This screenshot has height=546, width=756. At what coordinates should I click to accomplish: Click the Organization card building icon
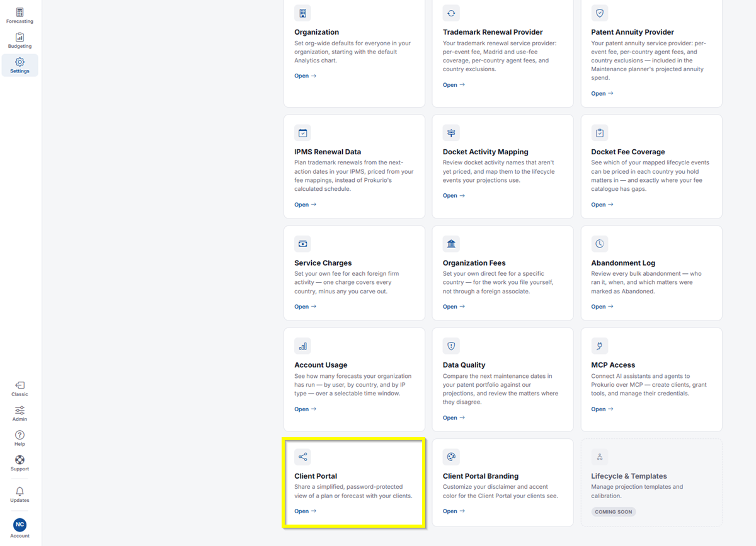302,13
